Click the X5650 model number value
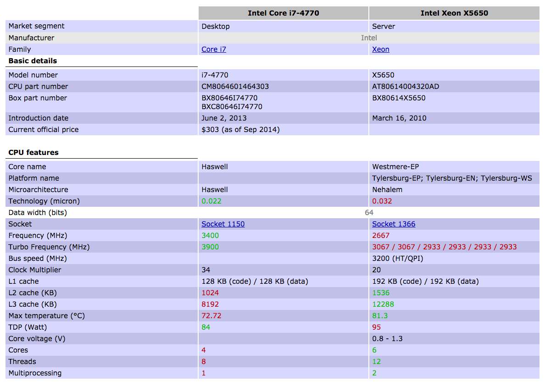 coord(383,75)
